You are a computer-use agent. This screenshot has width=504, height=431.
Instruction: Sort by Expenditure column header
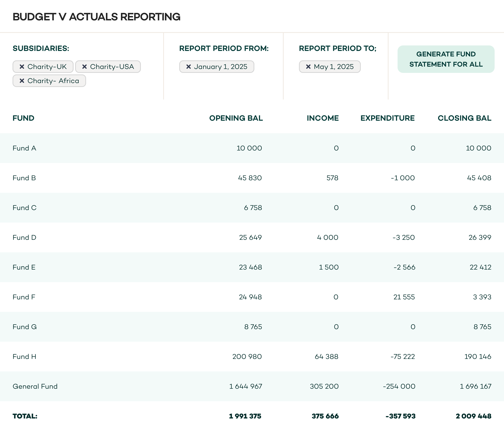(x=387, y=118)
